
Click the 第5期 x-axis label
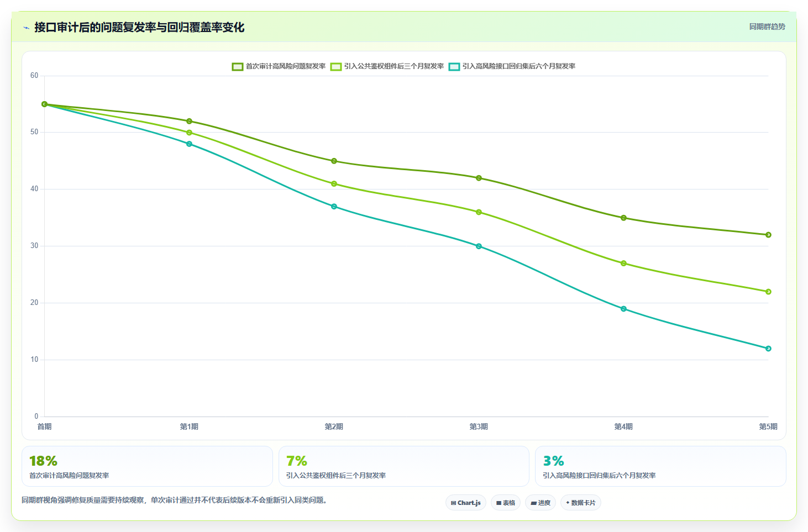pyautogui.click(x=768, y=426)
